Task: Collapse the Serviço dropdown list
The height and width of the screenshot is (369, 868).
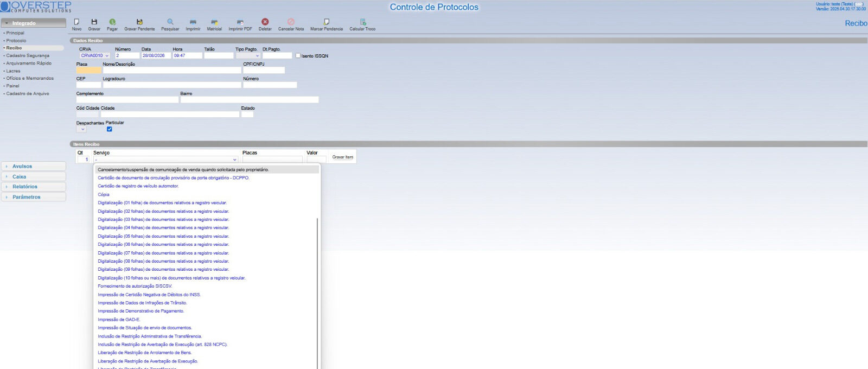Action: (x=165, y=160)
